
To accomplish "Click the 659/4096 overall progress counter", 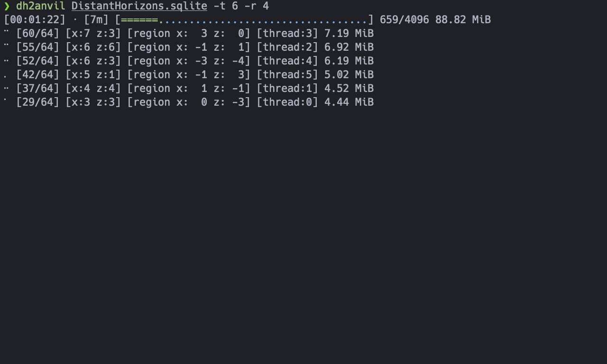I will (x=405, y=20).
